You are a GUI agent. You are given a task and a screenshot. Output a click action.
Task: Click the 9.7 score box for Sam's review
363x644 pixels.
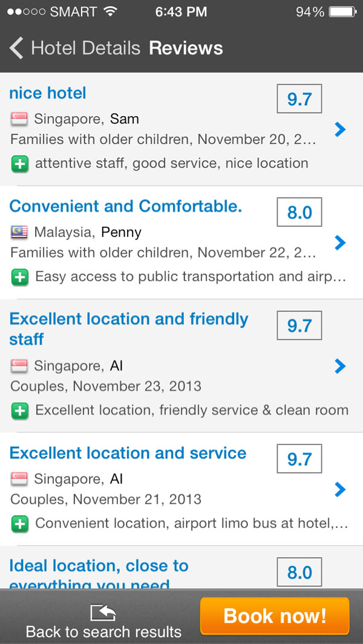(299, 99)
